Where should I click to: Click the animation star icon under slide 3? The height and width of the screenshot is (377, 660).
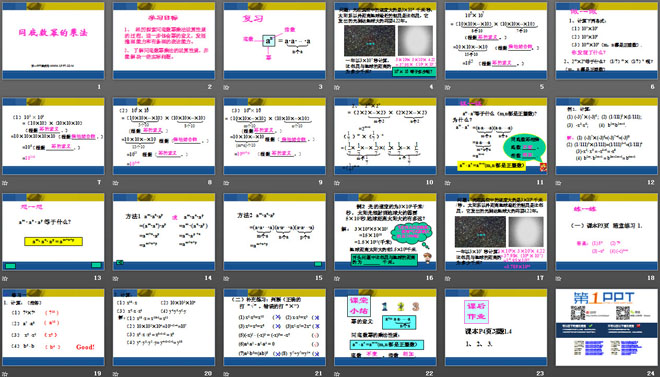(x=226, y=88)
